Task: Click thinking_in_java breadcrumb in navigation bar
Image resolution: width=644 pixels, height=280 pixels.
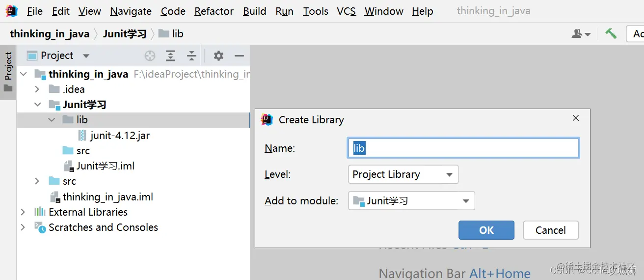Action: click(50, 34)
